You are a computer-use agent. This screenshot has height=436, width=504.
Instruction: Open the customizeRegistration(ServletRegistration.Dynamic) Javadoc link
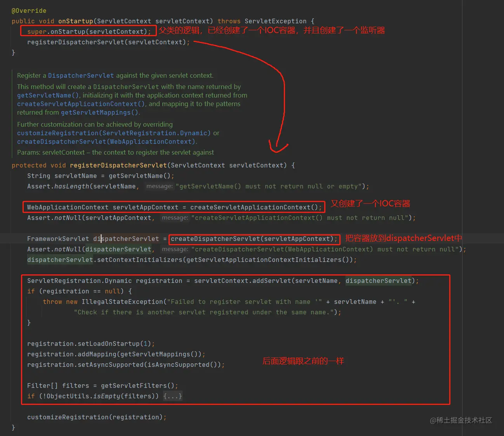114,133
